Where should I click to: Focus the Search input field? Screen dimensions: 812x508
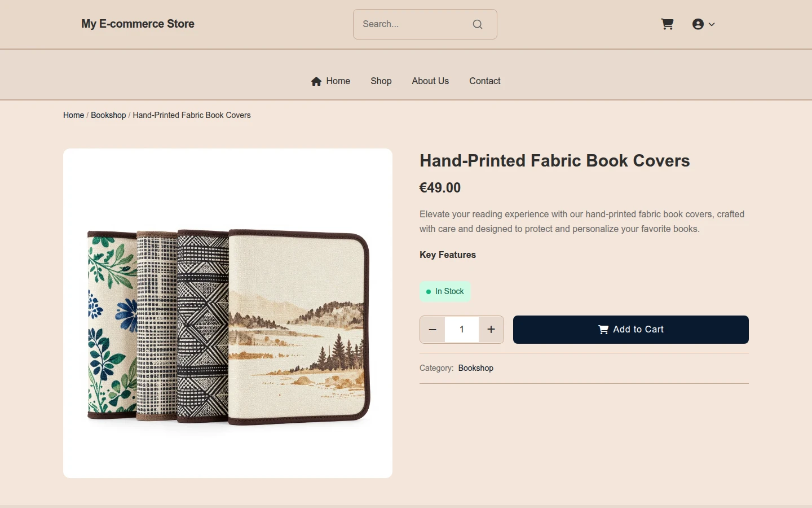point(425,24)
